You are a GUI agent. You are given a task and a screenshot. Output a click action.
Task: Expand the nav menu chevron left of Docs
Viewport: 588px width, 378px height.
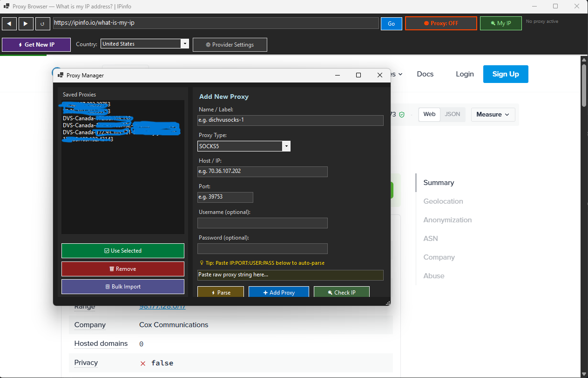coord(400,74)
